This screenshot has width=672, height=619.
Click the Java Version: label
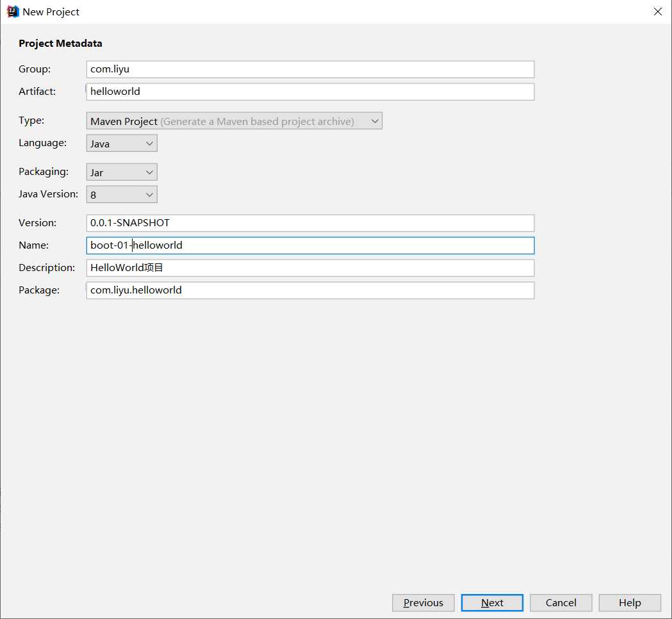(49, 194)
